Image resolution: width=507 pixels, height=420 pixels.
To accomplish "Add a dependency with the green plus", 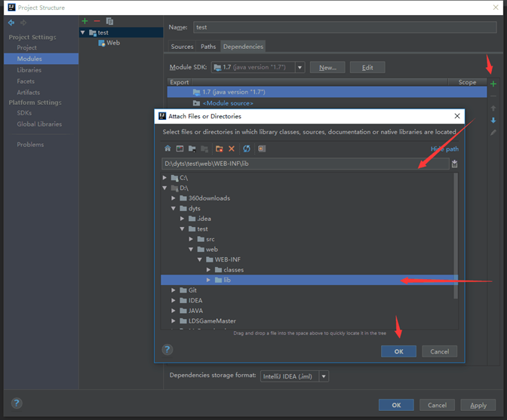I will (x=493, y=84).
